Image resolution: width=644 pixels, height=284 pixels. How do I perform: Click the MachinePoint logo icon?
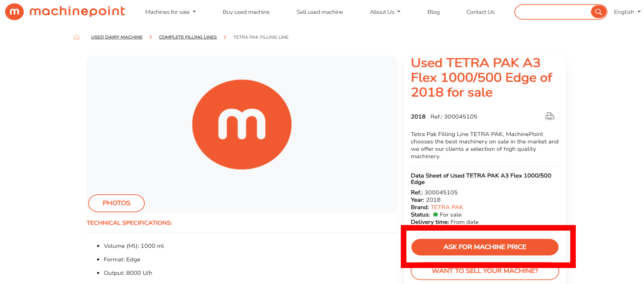[12, 12]
